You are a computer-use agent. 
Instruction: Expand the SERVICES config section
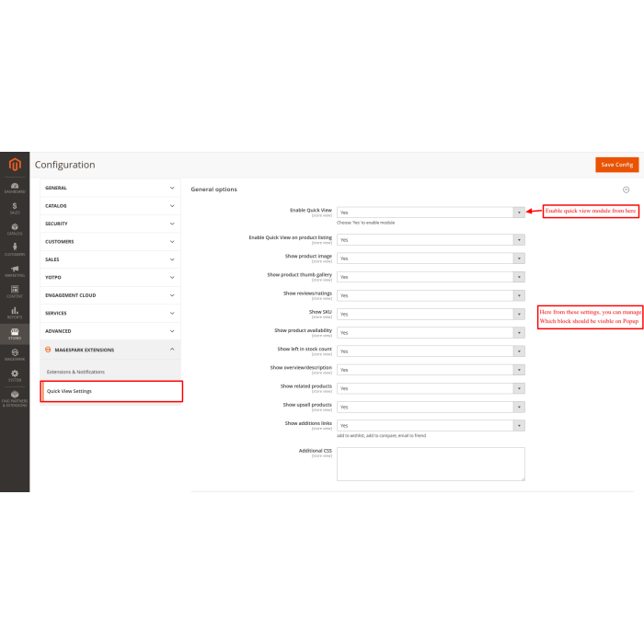tap(110, 313)
